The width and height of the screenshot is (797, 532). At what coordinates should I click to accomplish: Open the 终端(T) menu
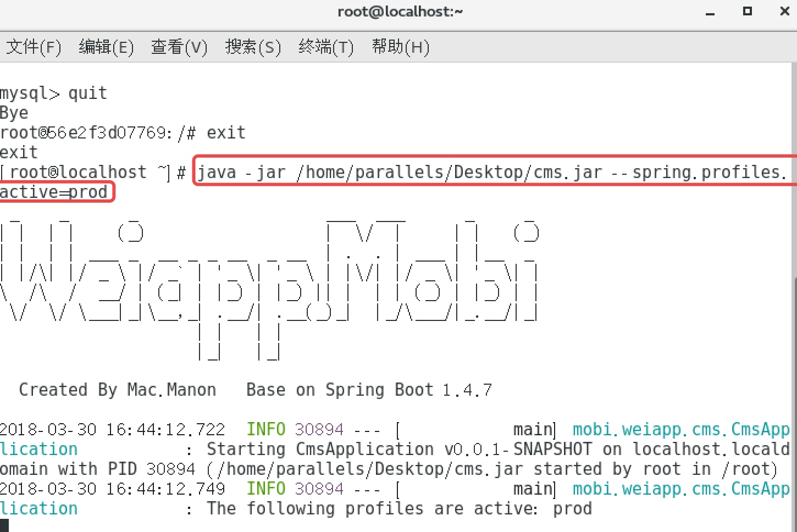[x=326, y=47]
